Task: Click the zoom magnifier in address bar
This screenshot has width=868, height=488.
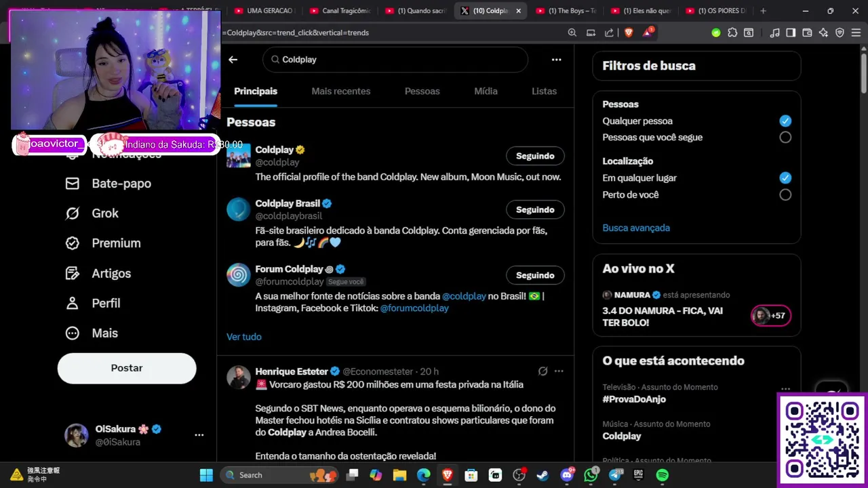Action: click(572, 33)
